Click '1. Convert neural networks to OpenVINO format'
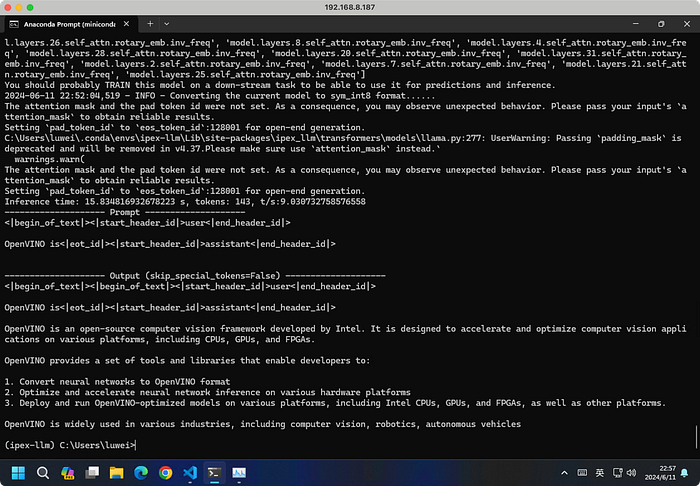Image resolution: width=700 pixels, height=486 pixels. [x=117, y=382]
